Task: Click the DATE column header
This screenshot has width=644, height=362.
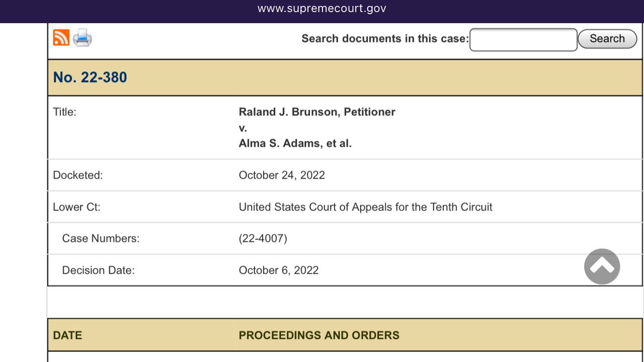Action: [x=67, y=335]
